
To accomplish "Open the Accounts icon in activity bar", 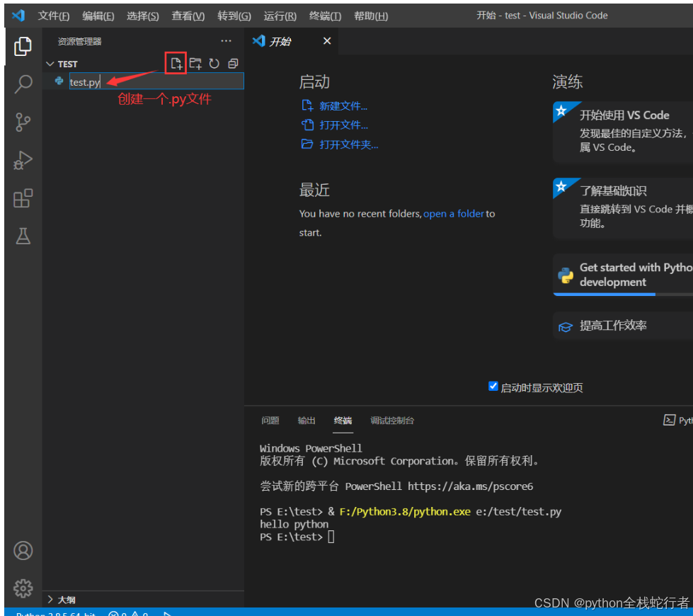I will pos(23,551).
